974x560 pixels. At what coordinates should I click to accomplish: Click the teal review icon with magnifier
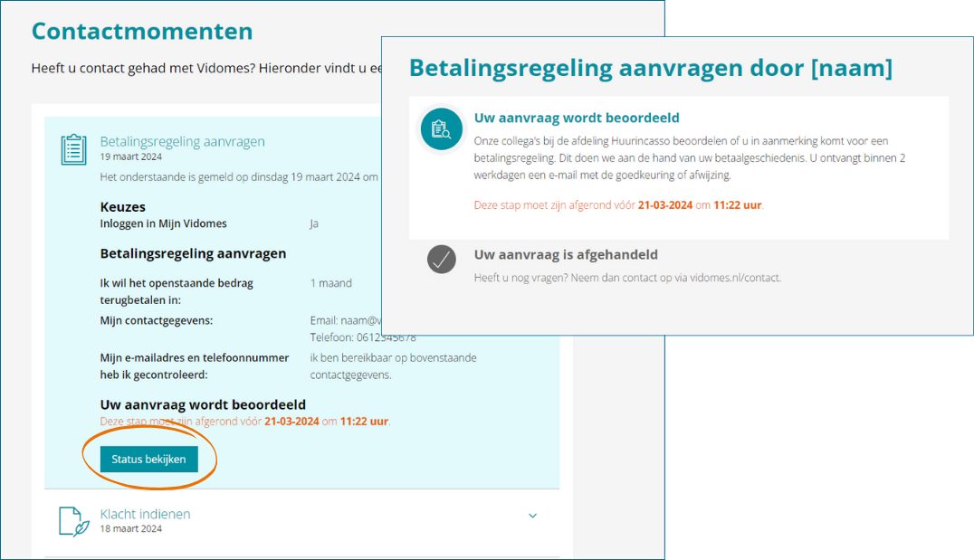[x=441, y=128]
